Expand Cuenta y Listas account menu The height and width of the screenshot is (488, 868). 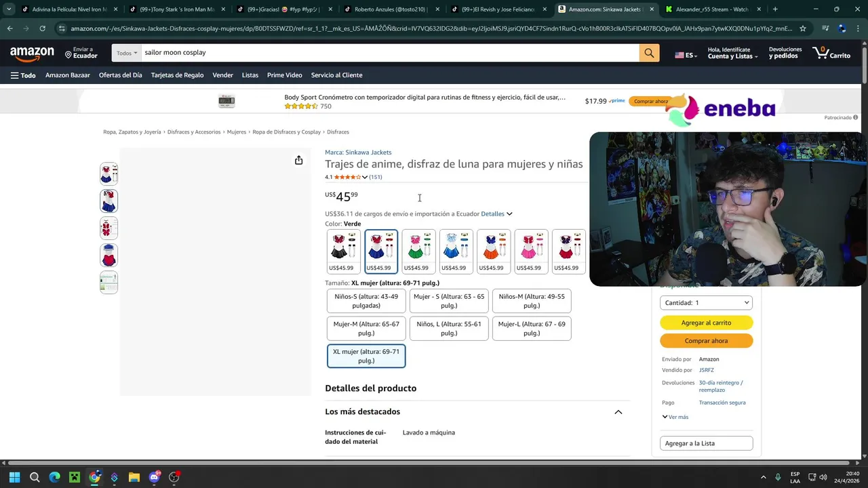(732, 53)
